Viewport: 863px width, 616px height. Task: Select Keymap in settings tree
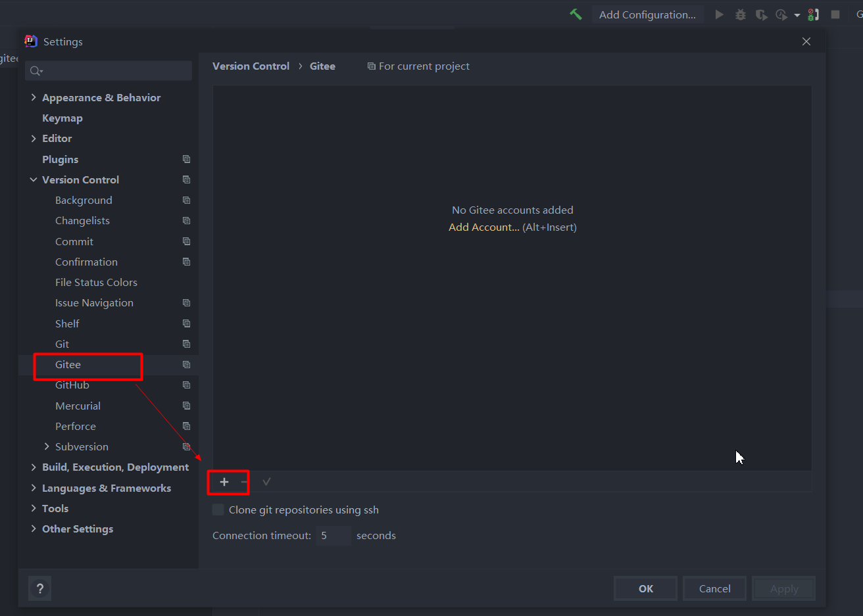[x=62, y=118]
